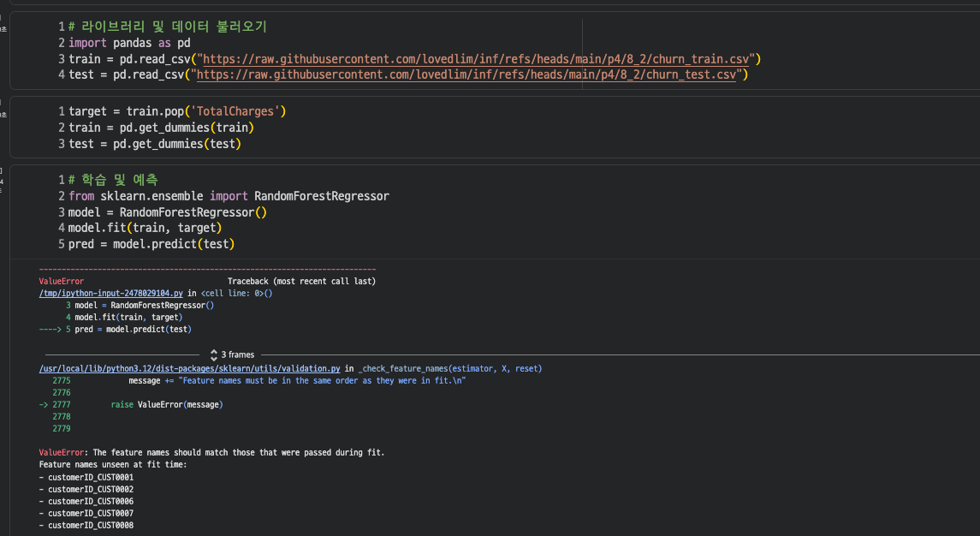Click pred = model.predict(test) in the code cell
Viewport: 980px width, 536px height.
click(151, 244)
